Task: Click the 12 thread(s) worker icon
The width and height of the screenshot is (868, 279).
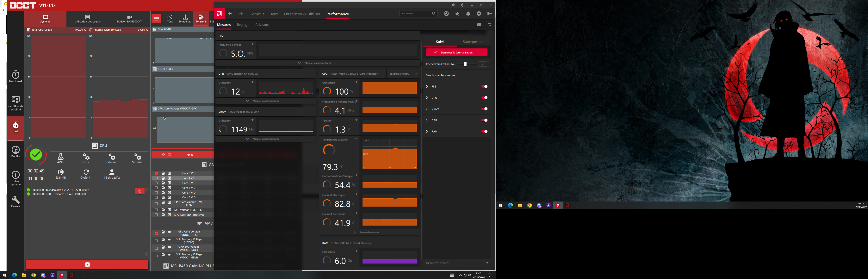Action: click(112, 172)
